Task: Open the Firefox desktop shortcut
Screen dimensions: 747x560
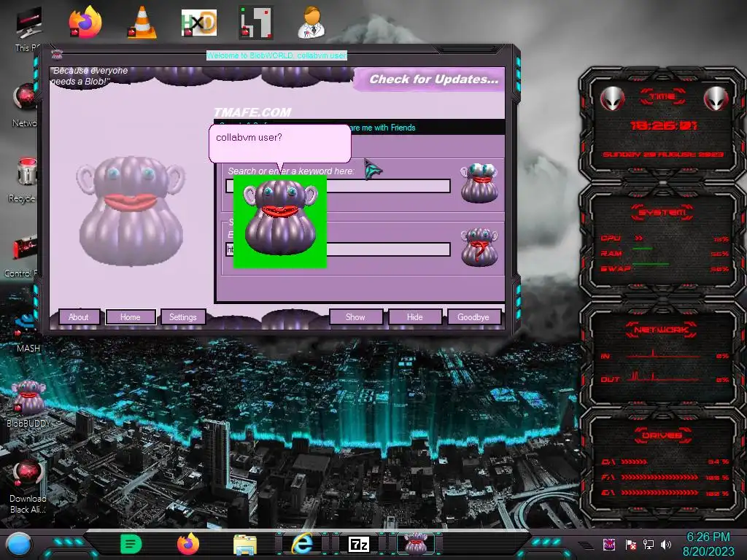Action: [85, 22]
